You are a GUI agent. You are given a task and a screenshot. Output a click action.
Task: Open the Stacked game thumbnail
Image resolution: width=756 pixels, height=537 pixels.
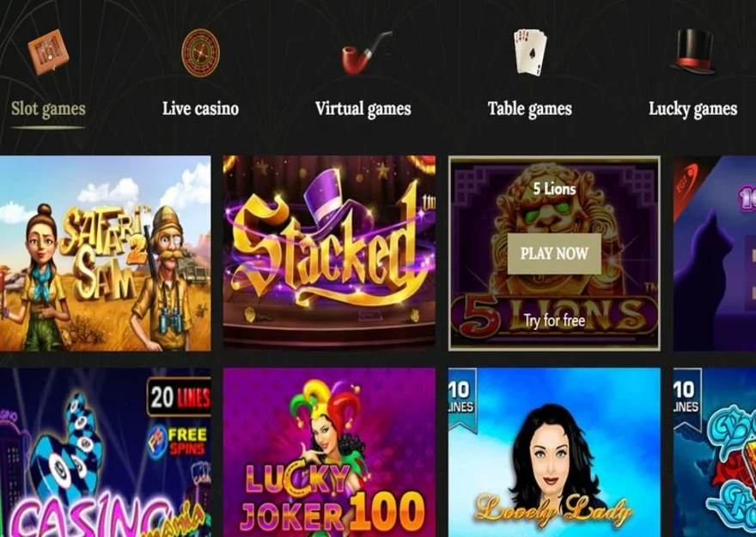(329, 252)
